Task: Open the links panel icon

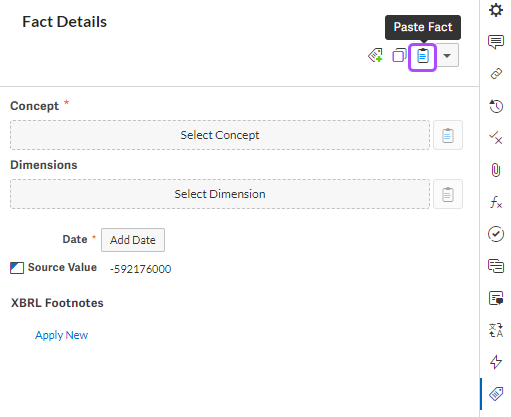Action: pos(496,73)
